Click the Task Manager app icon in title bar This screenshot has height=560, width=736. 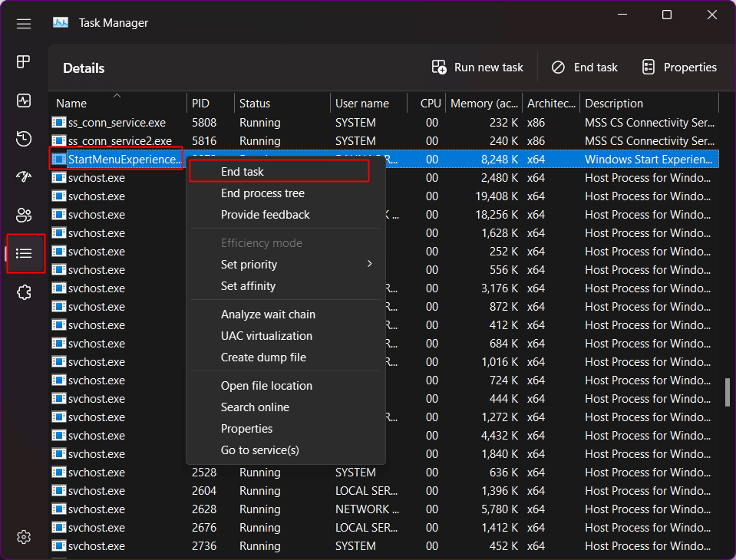click(60, 22)
